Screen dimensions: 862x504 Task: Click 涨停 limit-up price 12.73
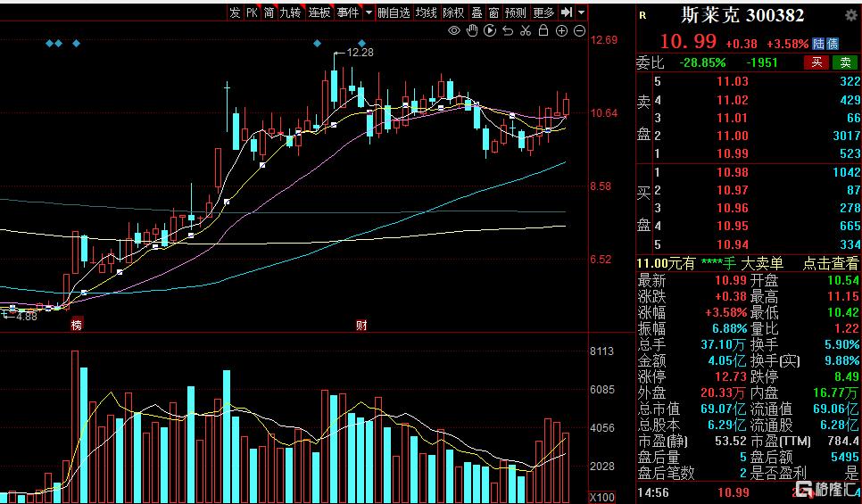[731, 376]
